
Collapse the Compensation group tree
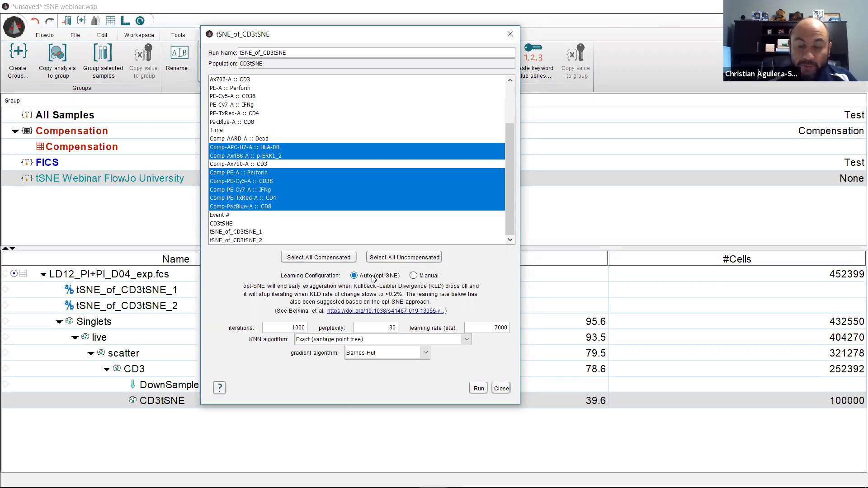[x=15, y=131]
